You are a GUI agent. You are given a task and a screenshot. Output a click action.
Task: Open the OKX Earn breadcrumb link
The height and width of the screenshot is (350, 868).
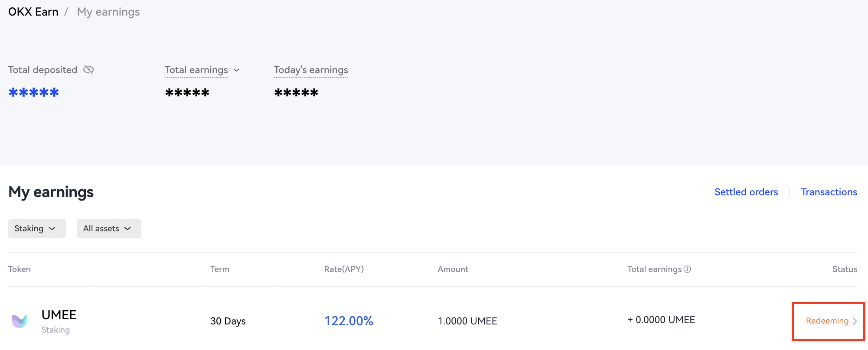pos(33,12)
